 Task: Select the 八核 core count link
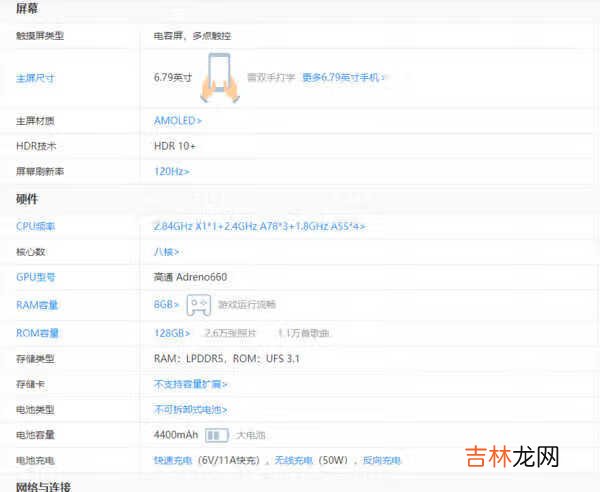pyautogui.click(x=168, y=251)
